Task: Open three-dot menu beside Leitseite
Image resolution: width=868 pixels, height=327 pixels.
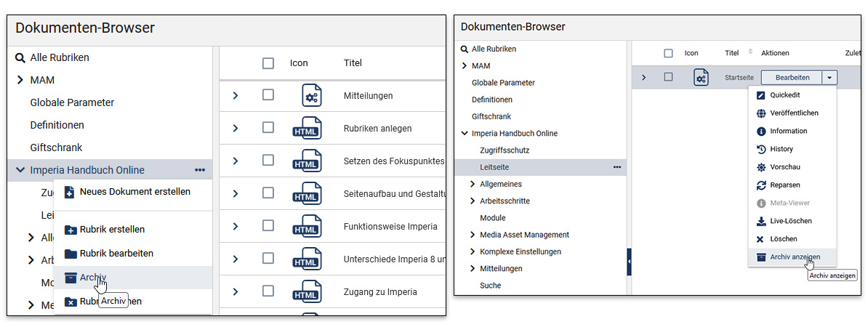Action: click(x=617, y=167)
